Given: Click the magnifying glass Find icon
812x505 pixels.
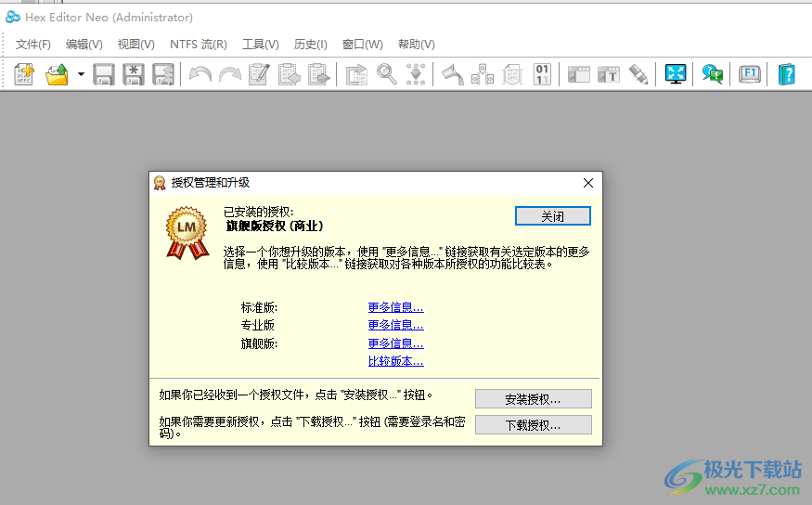Looking at the screenshot, I should tap(387, 74).
